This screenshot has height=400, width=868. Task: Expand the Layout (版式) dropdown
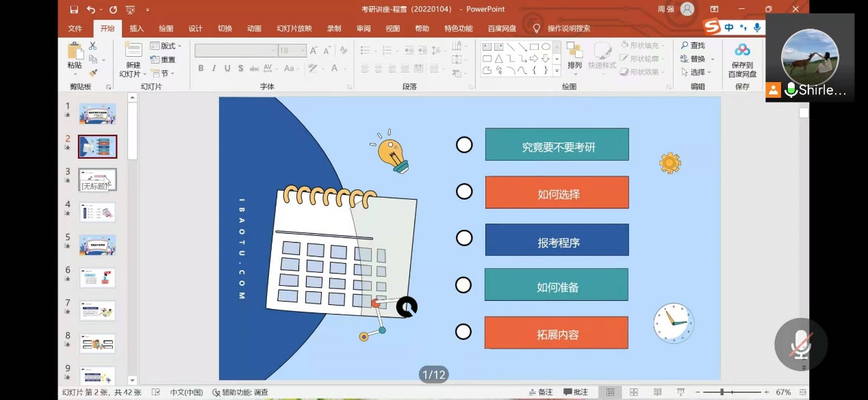tap(166, 46)
